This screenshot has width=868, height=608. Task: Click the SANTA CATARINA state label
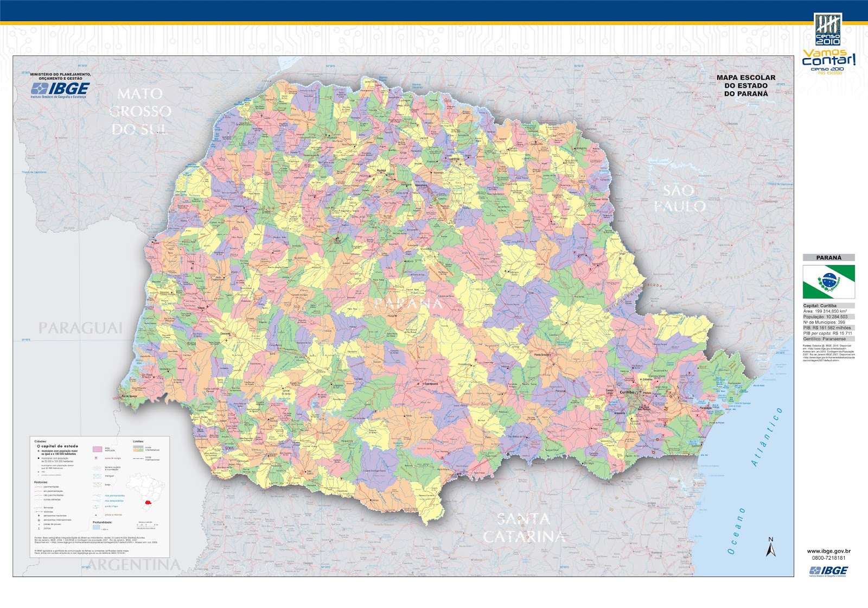(524, 528)
